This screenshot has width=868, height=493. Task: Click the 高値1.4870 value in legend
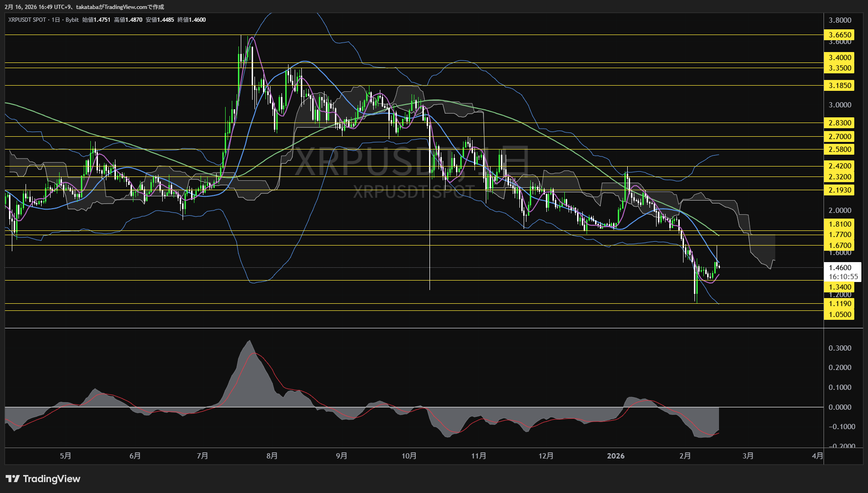[128, 20]
